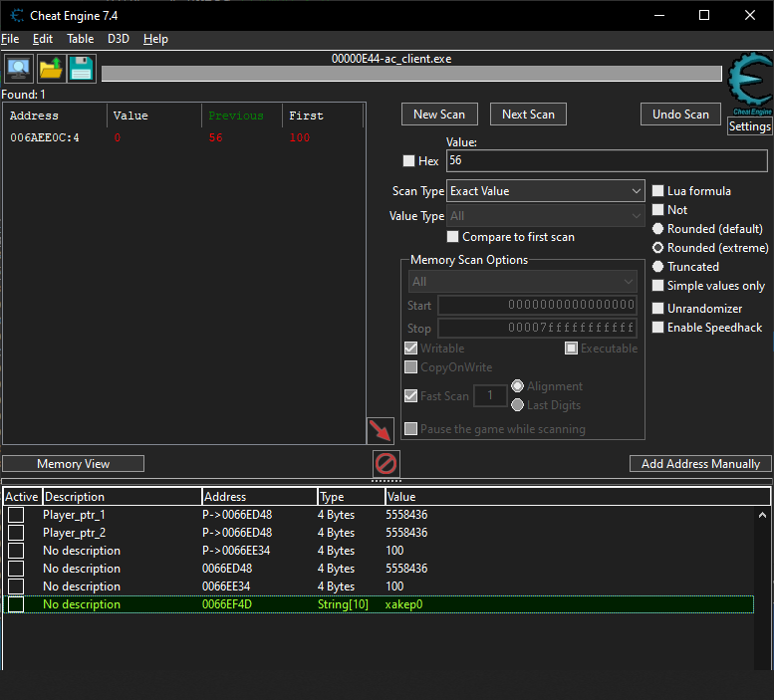The width and height of the screenshot is (774, 700).
Task: Click the Cheat Engine title bar icon
Action: (17, 15)
